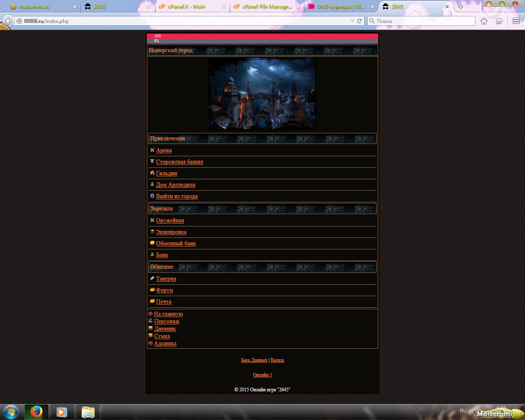The image size is (525, 420).
Task: Focus the address bar showing index.php
Action: tap(185, 21)
